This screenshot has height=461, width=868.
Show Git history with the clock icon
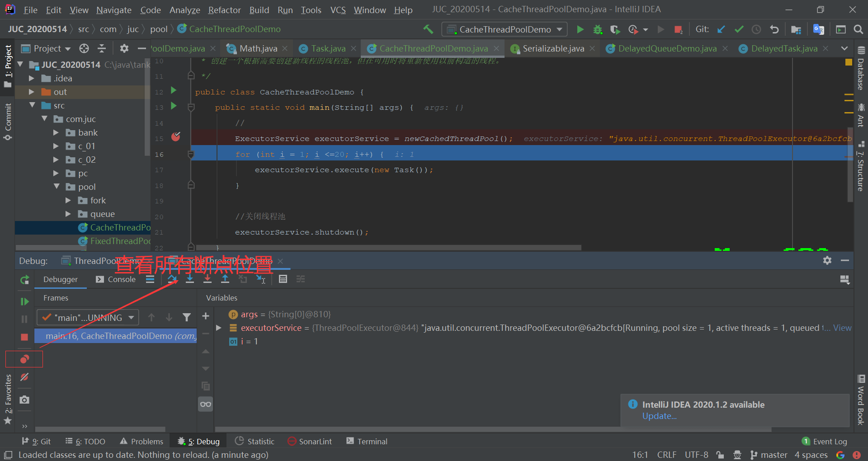pos(756,29)
